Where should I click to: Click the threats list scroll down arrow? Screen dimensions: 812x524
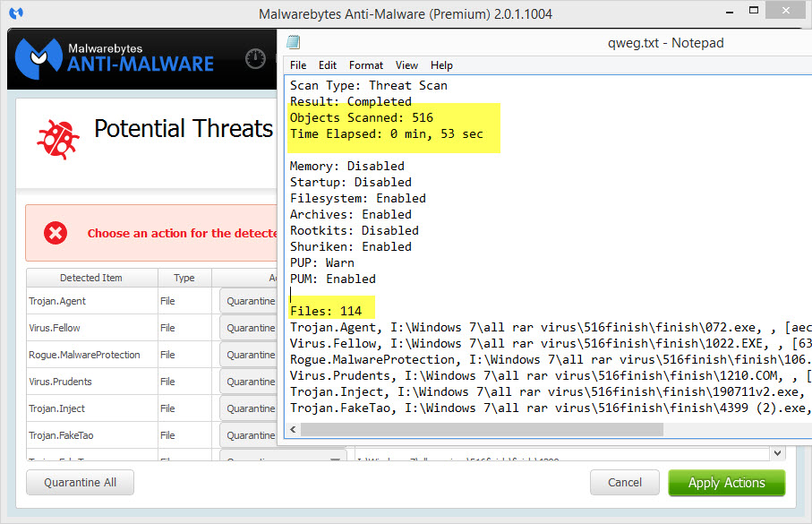point(777,453)
